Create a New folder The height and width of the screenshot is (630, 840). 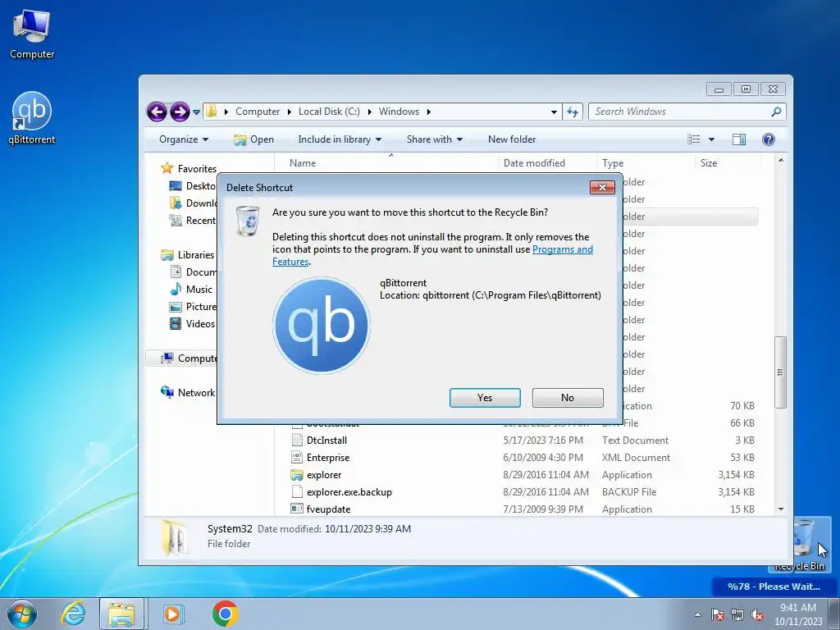pyautogui.click(x=512, y=139)
